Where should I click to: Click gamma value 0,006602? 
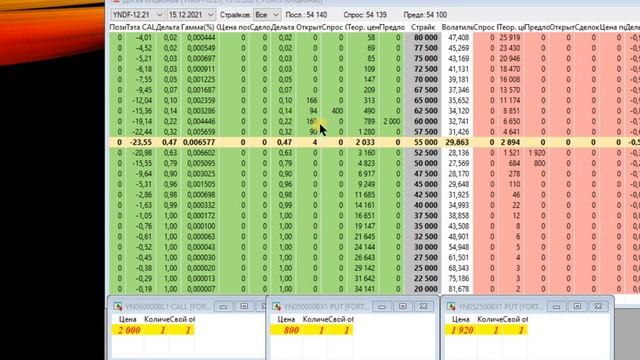pos(201,153)
